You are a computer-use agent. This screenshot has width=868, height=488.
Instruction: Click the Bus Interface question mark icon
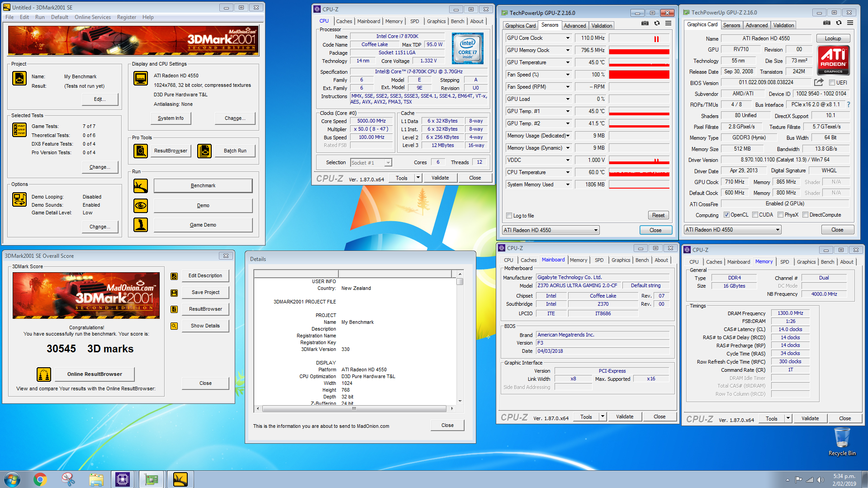coord(849,104)
